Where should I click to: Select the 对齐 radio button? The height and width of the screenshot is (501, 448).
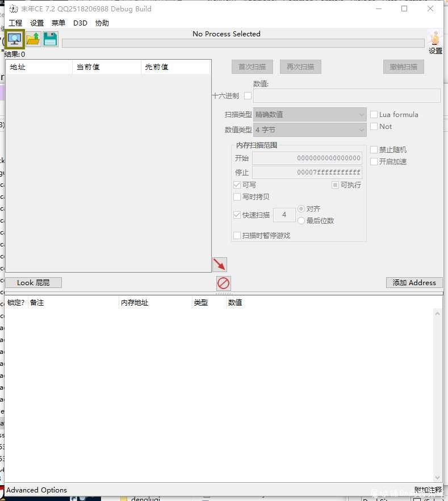point(301,208)
